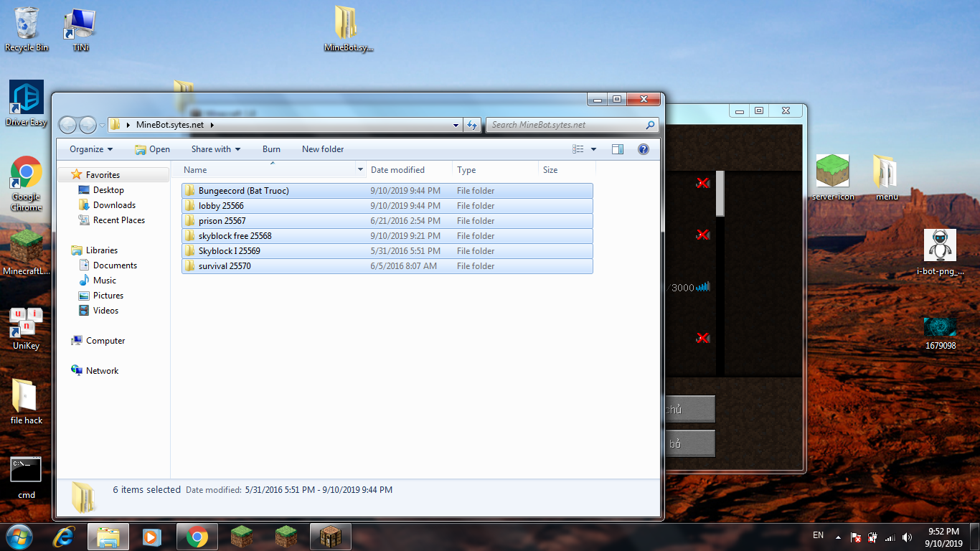980x551 pixels.
Task: Sort files by the Type column
Action: 495,170
